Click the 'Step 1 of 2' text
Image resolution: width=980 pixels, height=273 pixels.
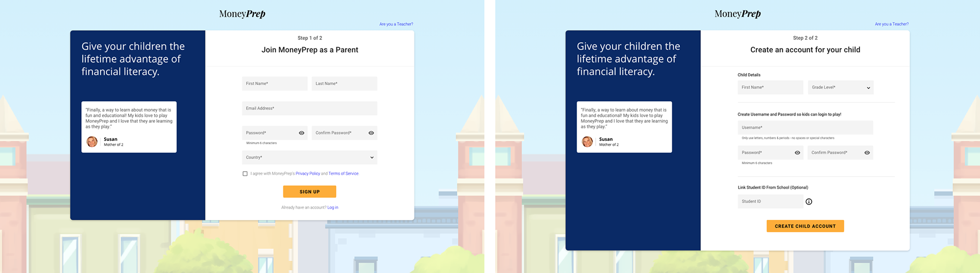click(310, 38)
